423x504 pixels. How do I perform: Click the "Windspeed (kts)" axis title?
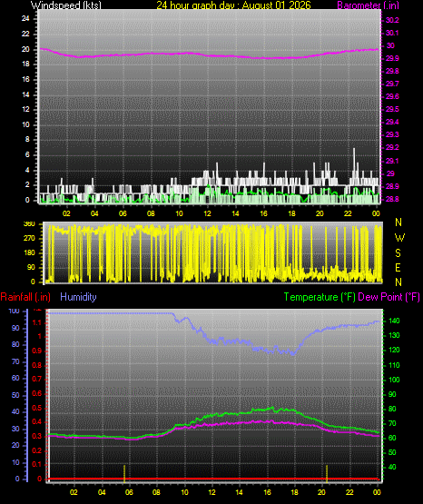66,5
